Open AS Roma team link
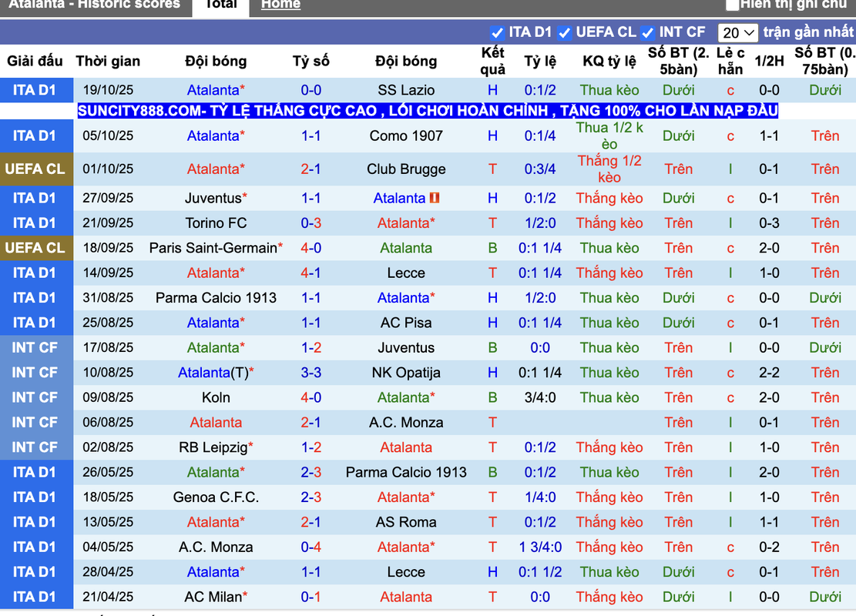 406,522
